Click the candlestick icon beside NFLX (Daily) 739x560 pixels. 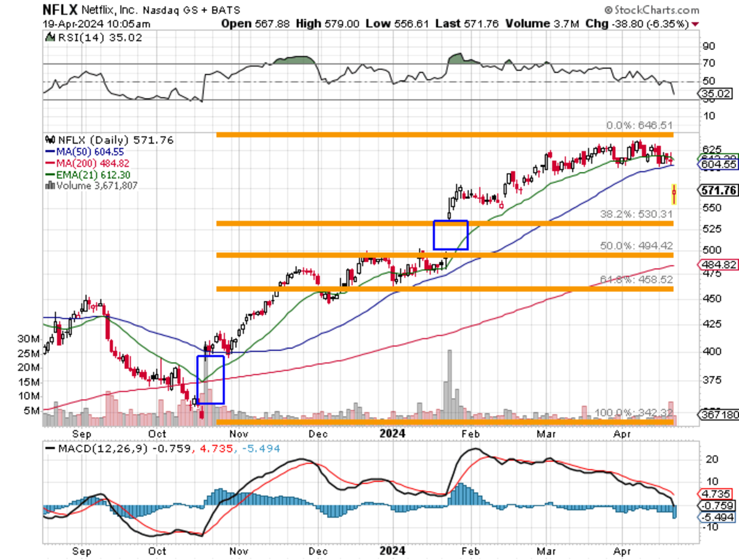point(49,139)
